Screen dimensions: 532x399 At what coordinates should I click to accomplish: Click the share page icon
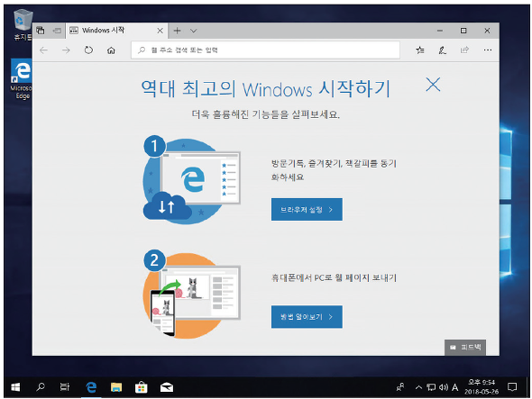click(x=464, y=50)
